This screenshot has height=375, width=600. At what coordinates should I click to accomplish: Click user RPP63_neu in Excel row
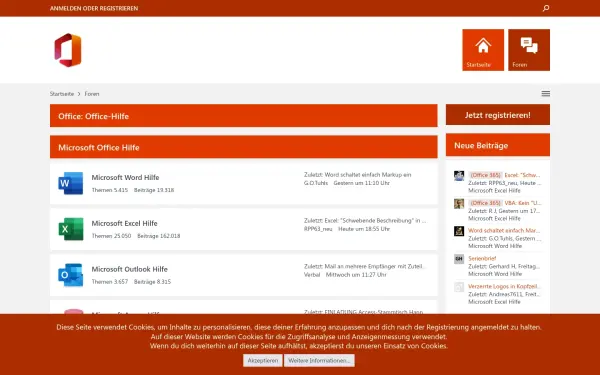tap(318, 229)
